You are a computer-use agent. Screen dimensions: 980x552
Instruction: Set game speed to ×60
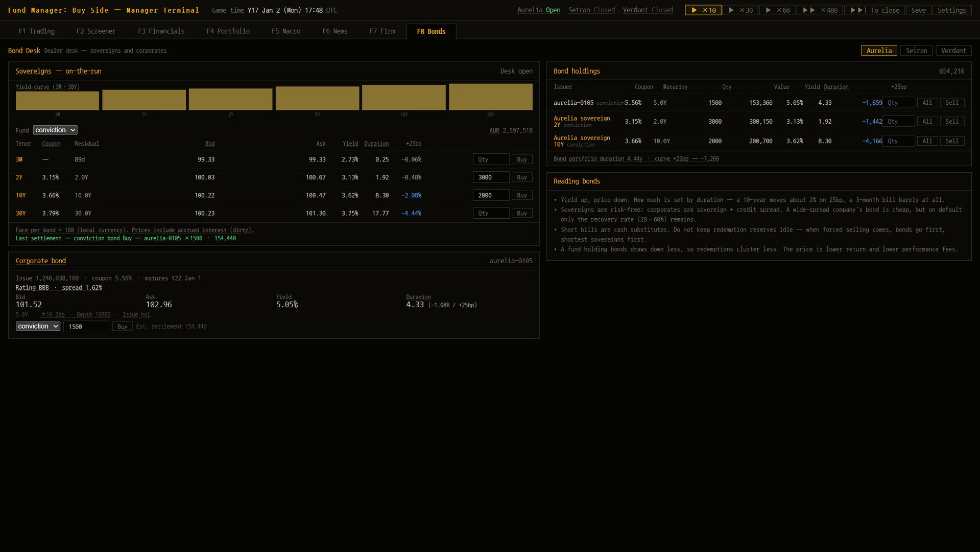pos(777,10)
